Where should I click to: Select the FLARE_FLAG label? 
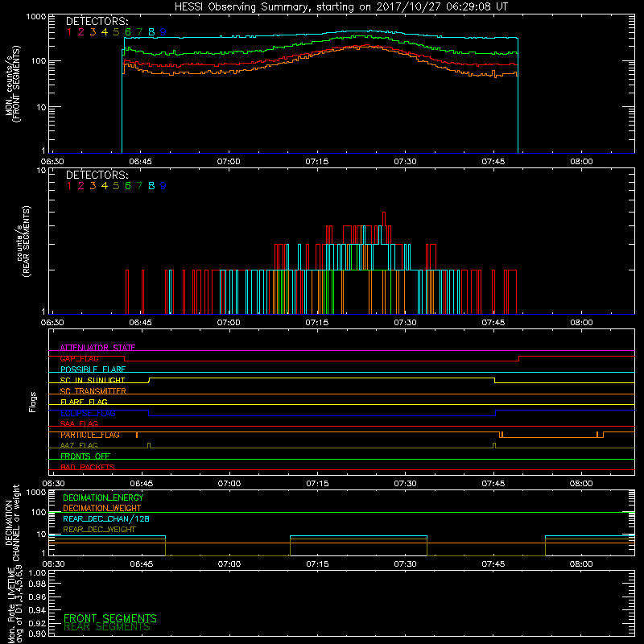tap(84, 402)
